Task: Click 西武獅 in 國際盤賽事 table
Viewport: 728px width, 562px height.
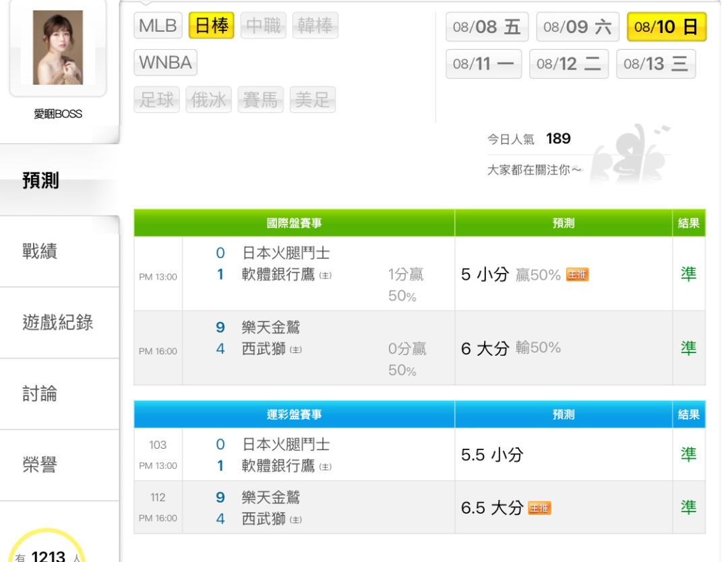Action: [264, 348]
